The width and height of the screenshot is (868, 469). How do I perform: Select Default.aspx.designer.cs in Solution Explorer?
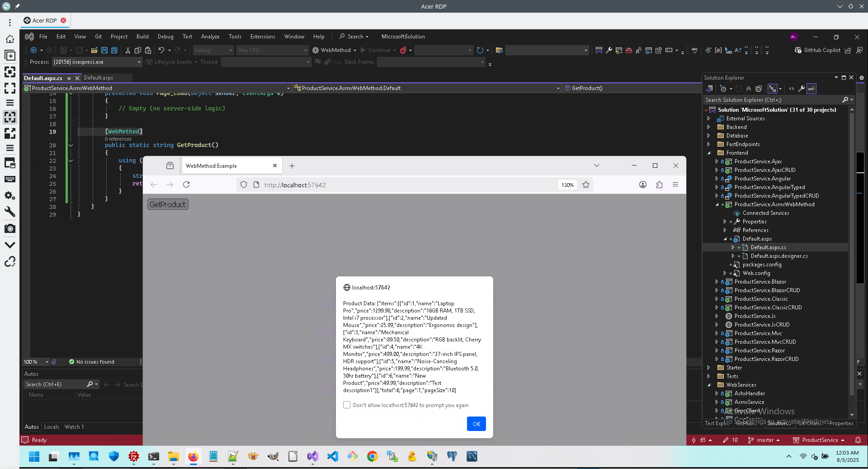pos(779,256)
